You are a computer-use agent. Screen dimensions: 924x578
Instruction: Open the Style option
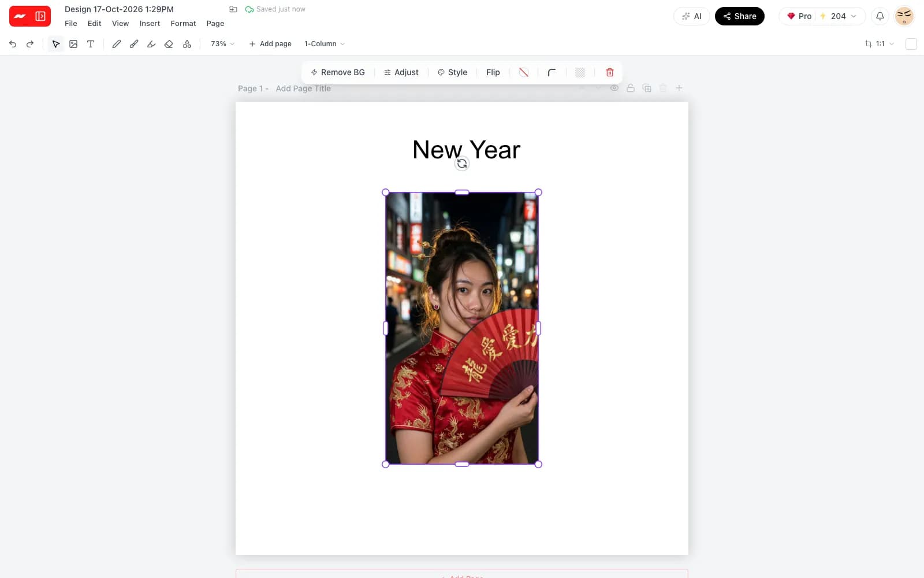(452, 72)
